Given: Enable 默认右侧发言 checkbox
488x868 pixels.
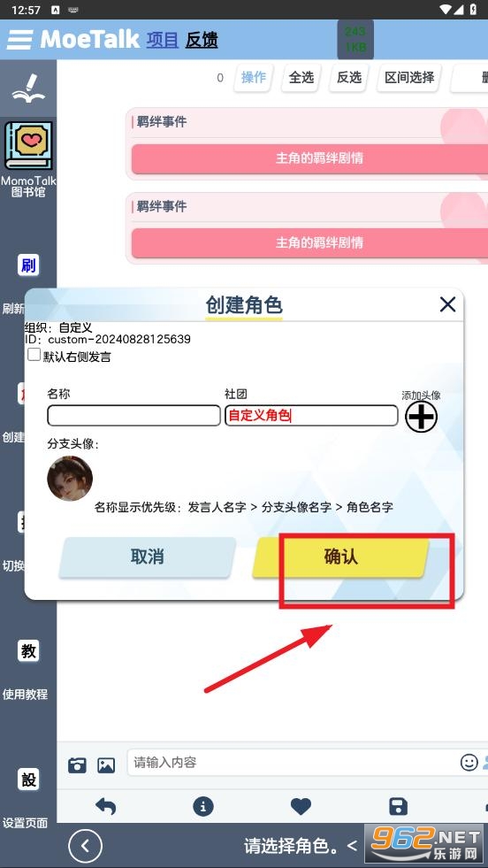Looking at the screenshot, I should [x=34, y=355].
